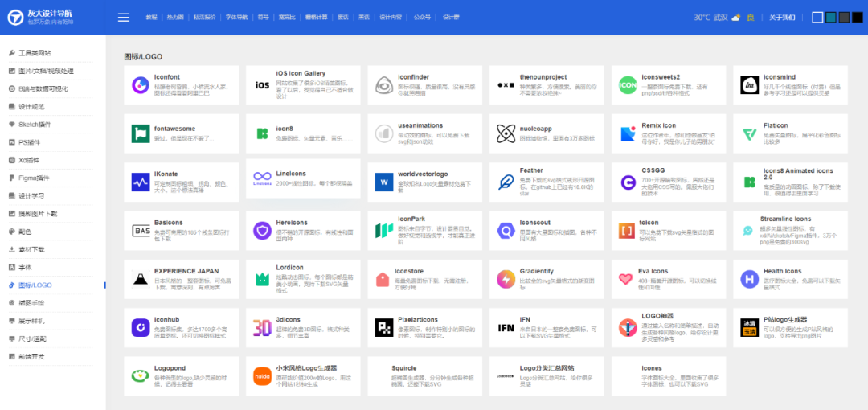Image resolution: width=868 pixels, height=410 pixels.
Task: Open the 字体导航 link in the header
Action: click(x=237, y=18)
